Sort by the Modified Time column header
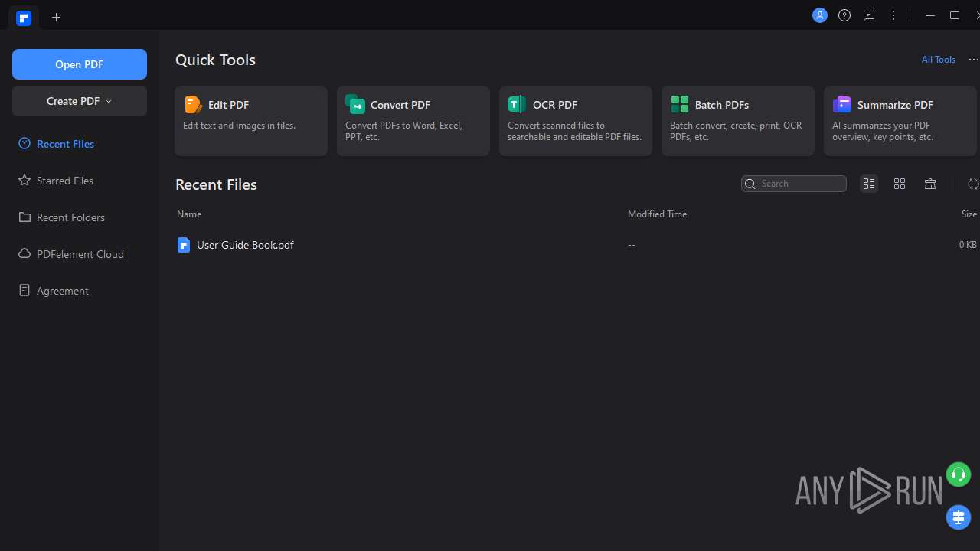Viewport: 980px width, 551px height. (657, 214)
